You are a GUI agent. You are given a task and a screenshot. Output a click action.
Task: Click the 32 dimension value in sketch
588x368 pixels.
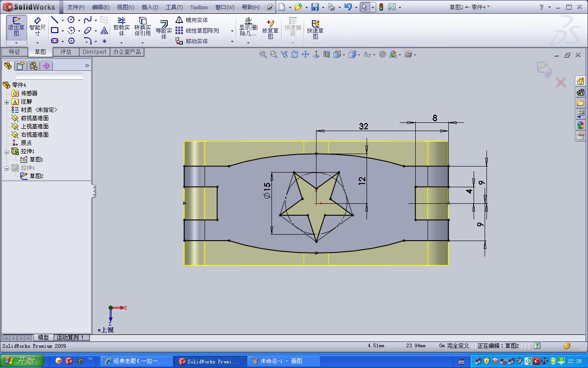[x=363, y=126]
